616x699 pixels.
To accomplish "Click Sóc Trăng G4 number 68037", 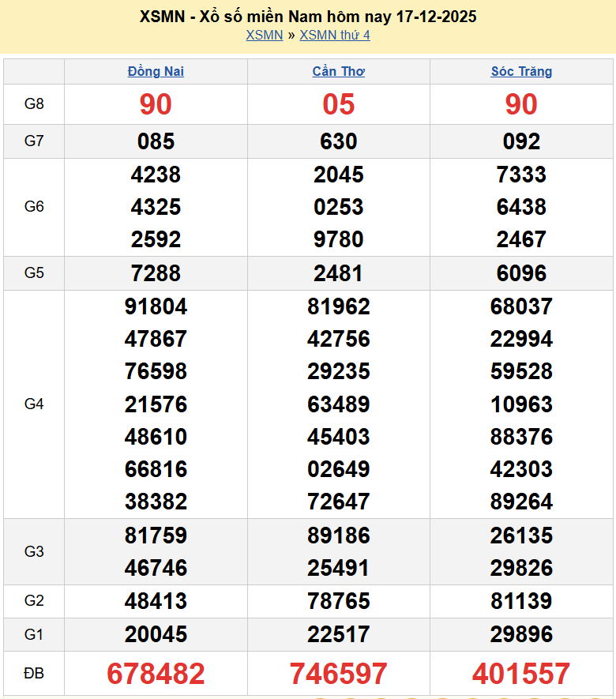I will pos(521,306).
